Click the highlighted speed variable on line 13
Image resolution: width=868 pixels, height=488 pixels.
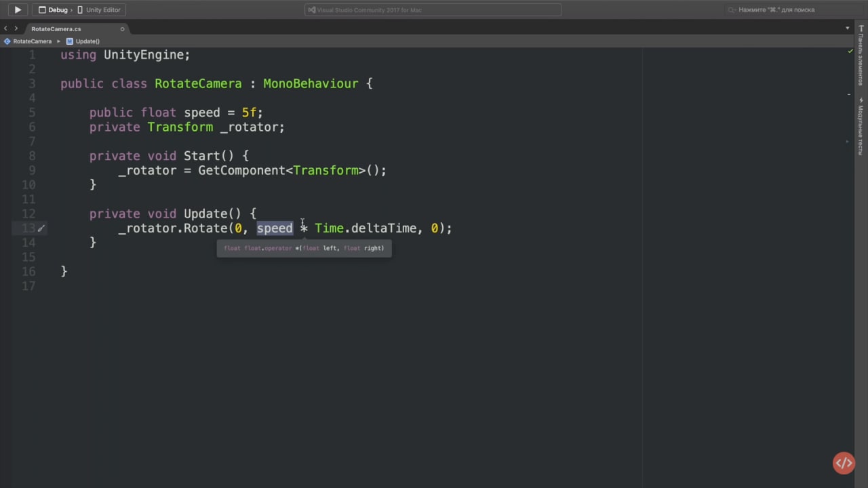(x=275, y=228)
